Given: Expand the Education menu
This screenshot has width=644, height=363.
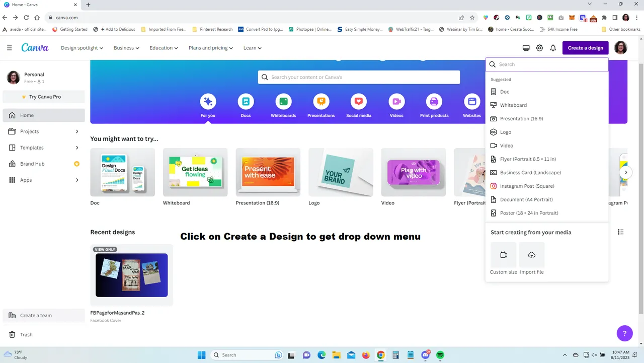Looking at the screenshot, I should click(x=164, y=48).
